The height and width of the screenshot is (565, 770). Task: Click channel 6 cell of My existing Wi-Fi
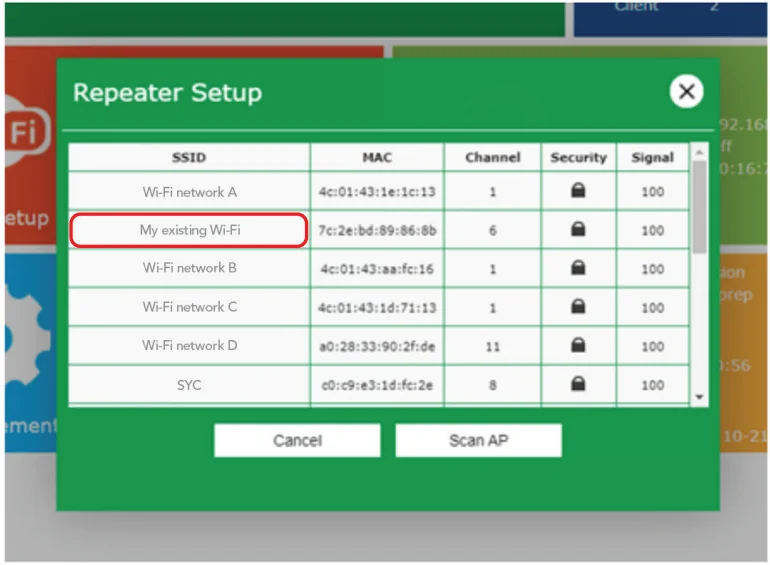click(493, 230)
